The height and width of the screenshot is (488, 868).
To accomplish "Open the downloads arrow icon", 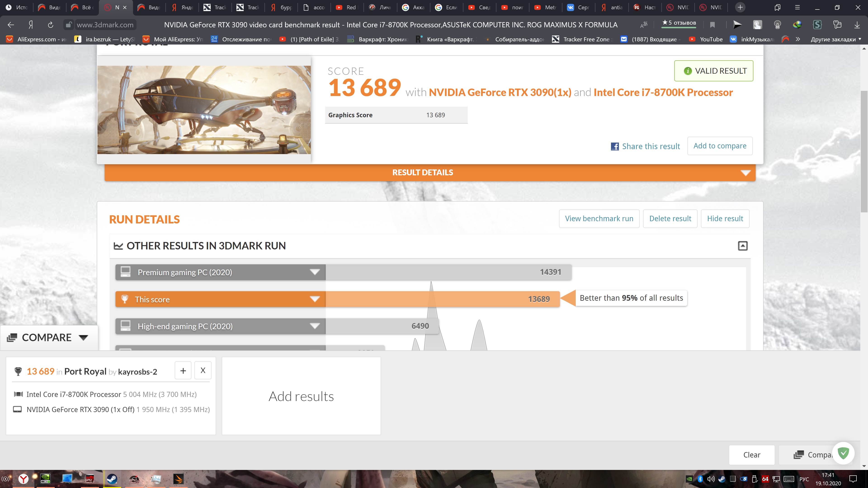I will pos(857,25).
